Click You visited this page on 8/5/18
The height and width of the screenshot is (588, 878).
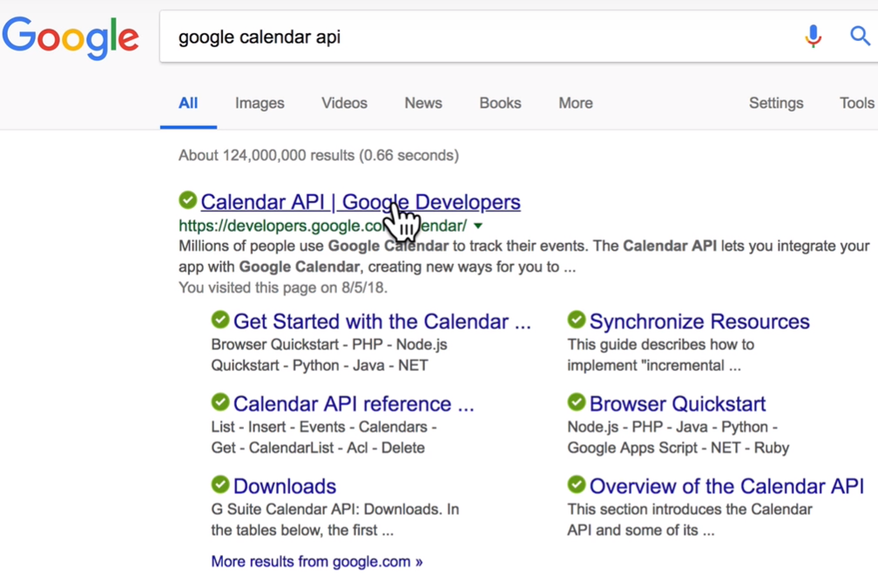[x=283, y=287]
